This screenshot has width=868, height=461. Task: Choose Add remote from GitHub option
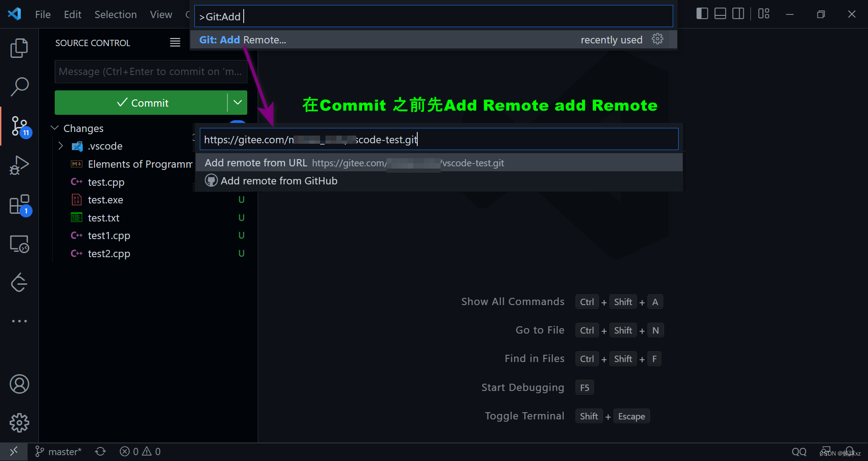tap(439, 181)
